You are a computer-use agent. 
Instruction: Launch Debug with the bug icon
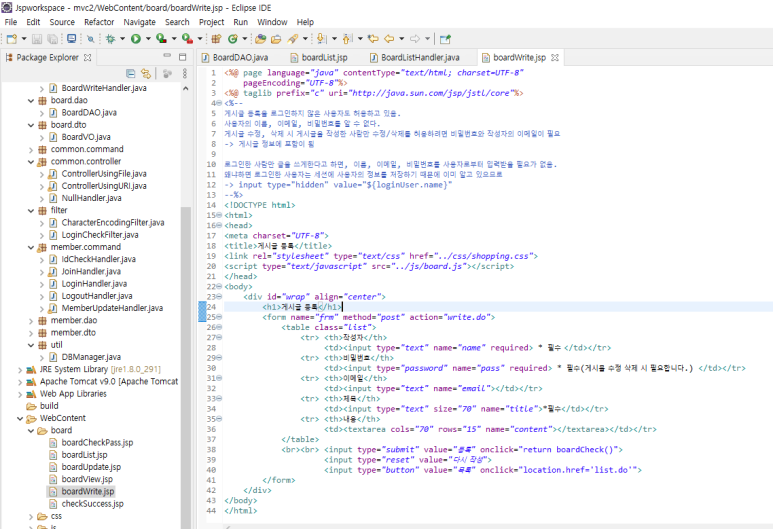110,38
